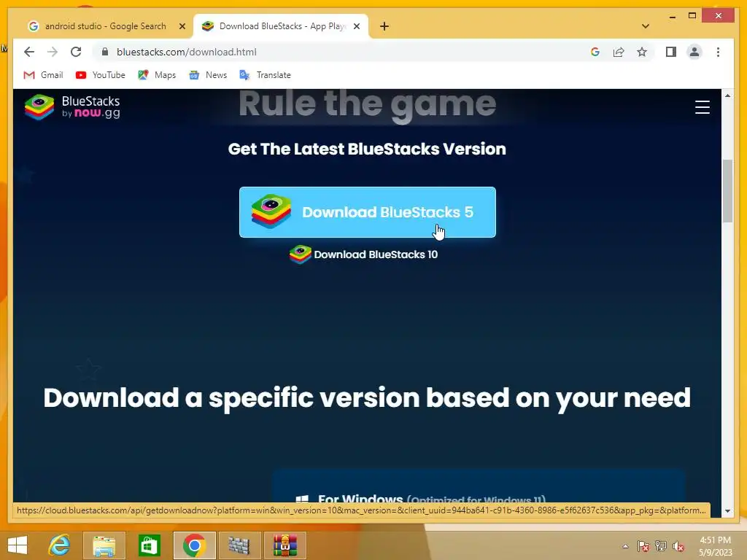Image resolution: width=747 pixels, height=560 pixels.
Task: Open the Chrome profile avatar
Action: tap(694, 52)
